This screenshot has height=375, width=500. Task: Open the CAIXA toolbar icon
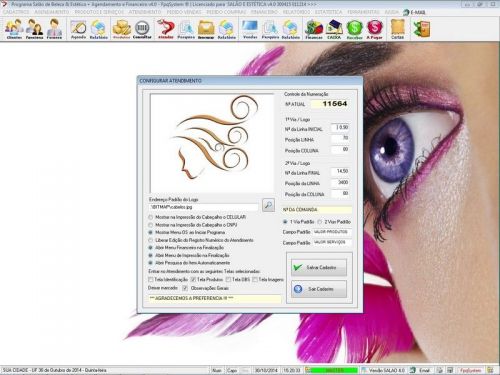[x=334, y=29]
